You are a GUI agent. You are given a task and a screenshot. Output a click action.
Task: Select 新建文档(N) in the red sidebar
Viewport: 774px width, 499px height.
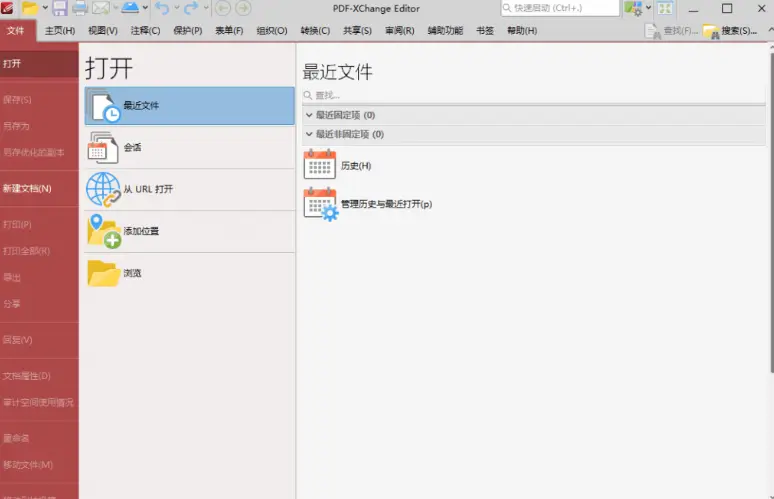point(39,189)
